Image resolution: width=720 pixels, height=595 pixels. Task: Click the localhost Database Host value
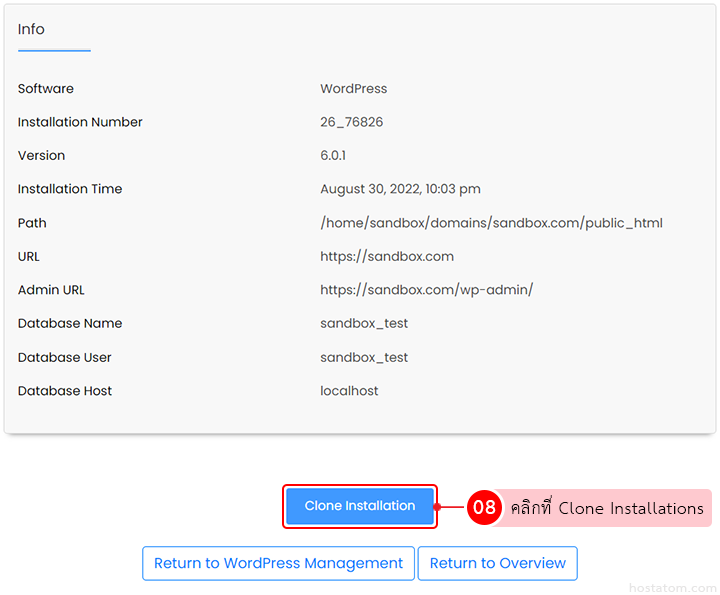pyautogui.click(x=349, y=391)
